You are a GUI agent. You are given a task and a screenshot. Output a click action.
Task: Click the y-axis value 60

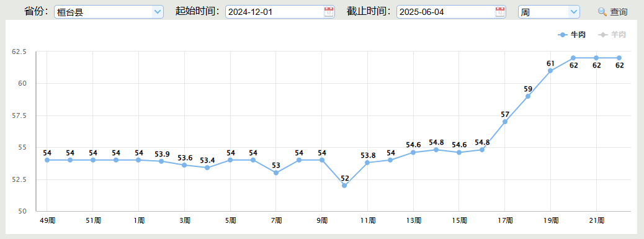tap(22, 83)
